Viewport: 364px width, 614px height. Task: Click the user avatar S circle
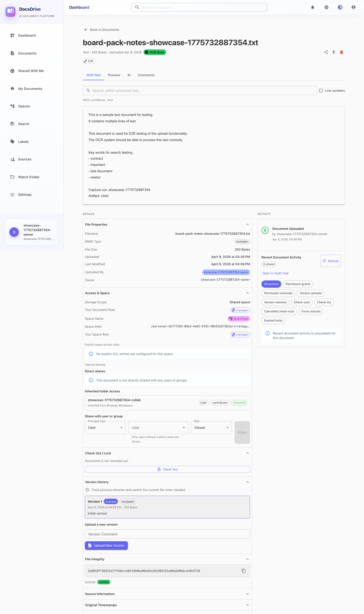(x=14, y=232)
